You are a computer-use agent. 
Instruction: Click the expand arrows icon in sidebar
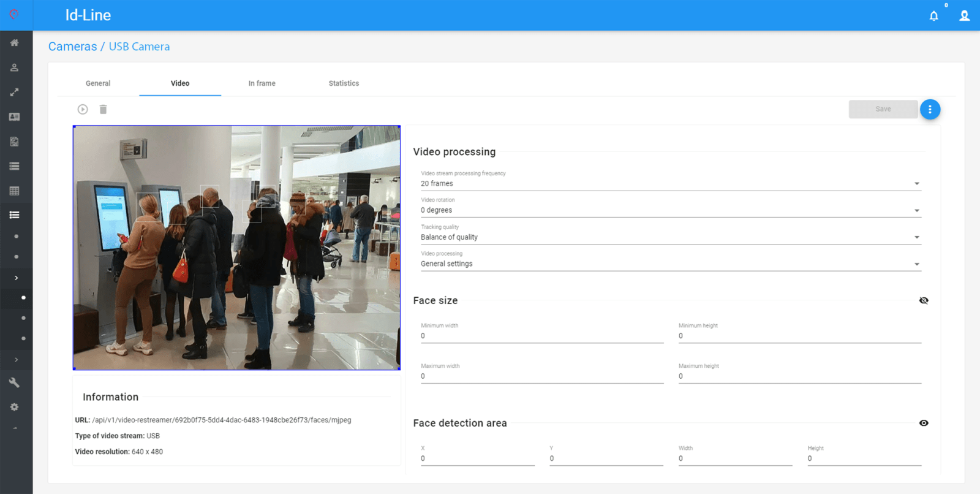pyautogui.click(x=14, y=93)
